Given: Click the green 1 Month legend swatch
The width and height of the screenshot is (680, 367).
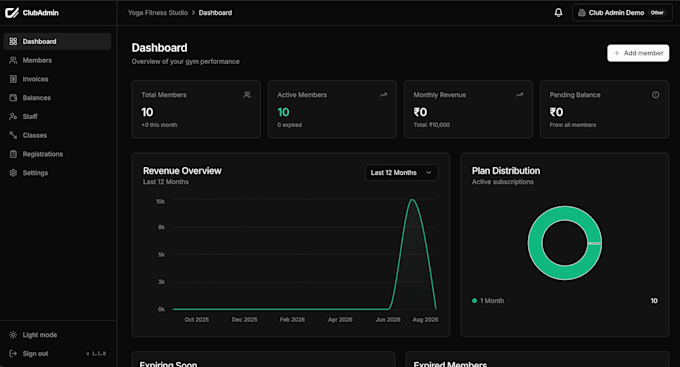Looking at the screenshot, I should (x=474, y=301).
